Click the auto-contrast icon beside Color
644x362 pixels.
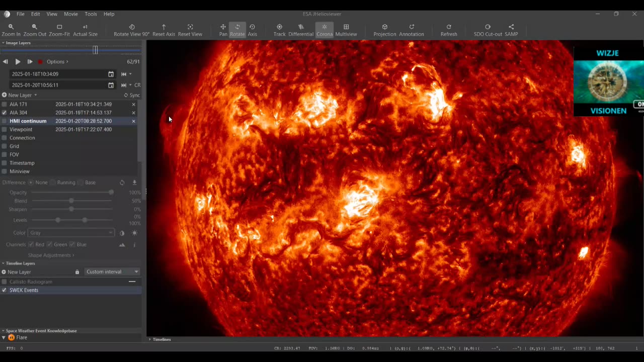122,233
